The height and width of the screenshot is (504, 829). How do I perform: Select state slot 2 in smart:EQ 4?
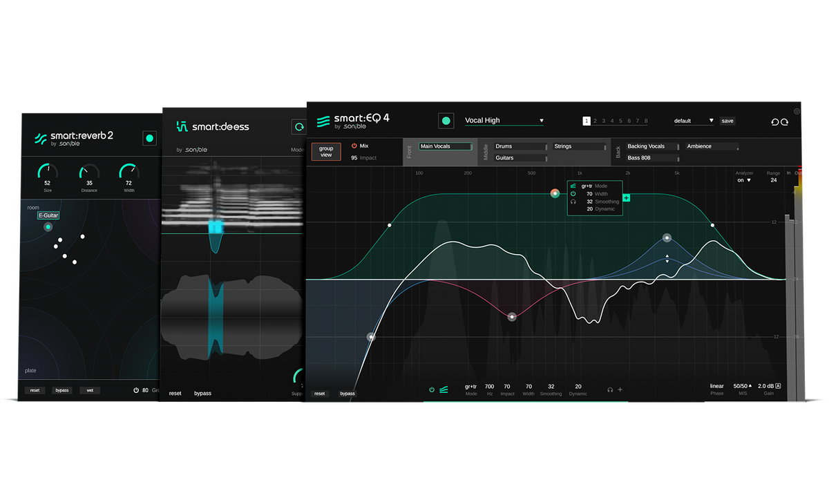(x=595, y=121)
